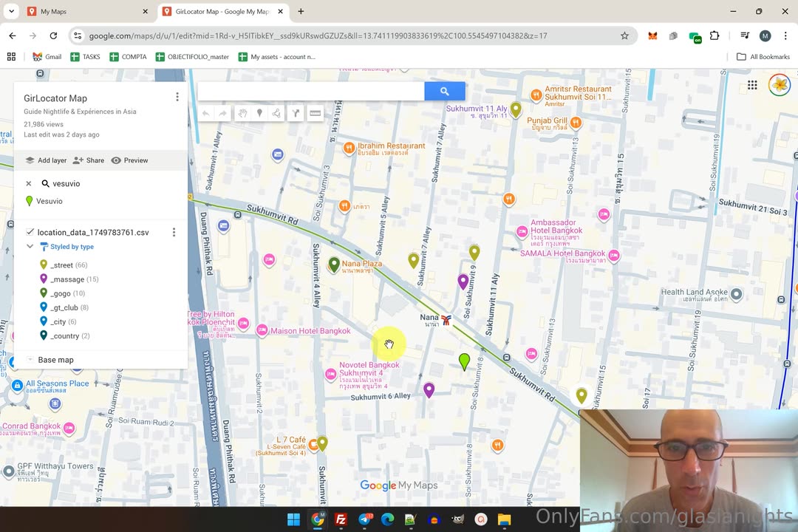Click the blue map search button
The width and height of the screenshot is (798, 532).
coord(444,91)
